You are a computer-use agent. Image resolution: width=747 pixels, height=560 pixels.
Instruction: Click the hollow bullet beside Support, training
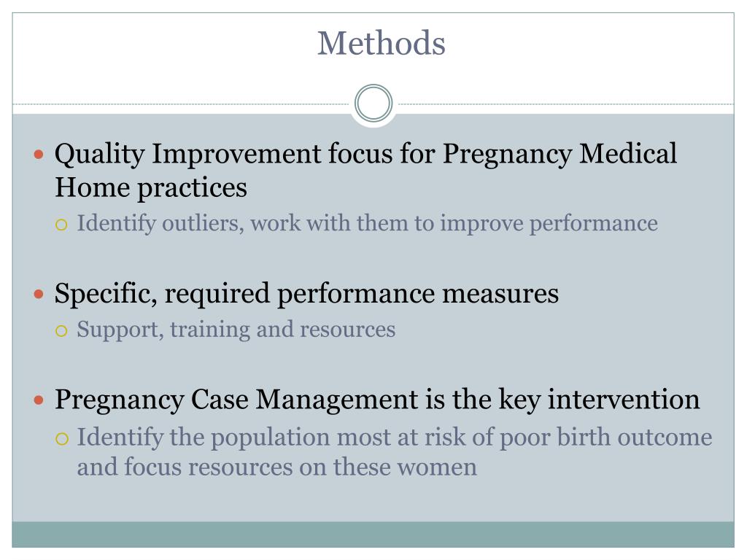(x=61, y=331)
